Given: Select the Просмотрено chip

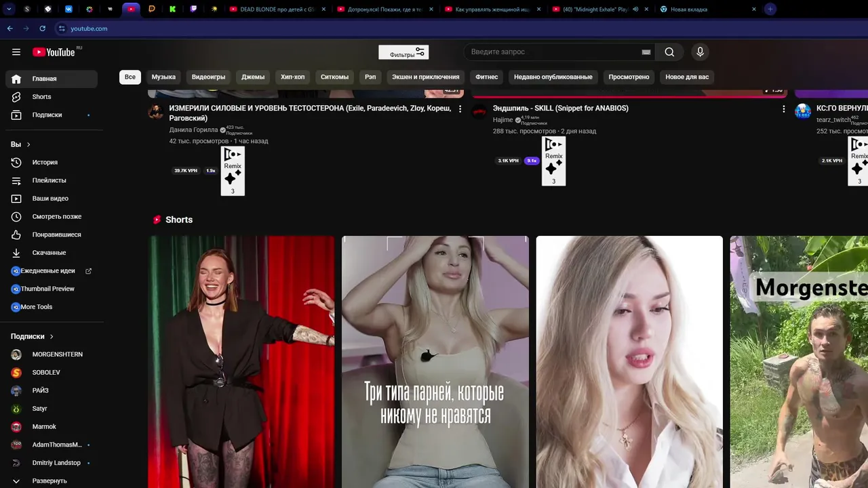Looking at the screenshot, I should point(629,77).
